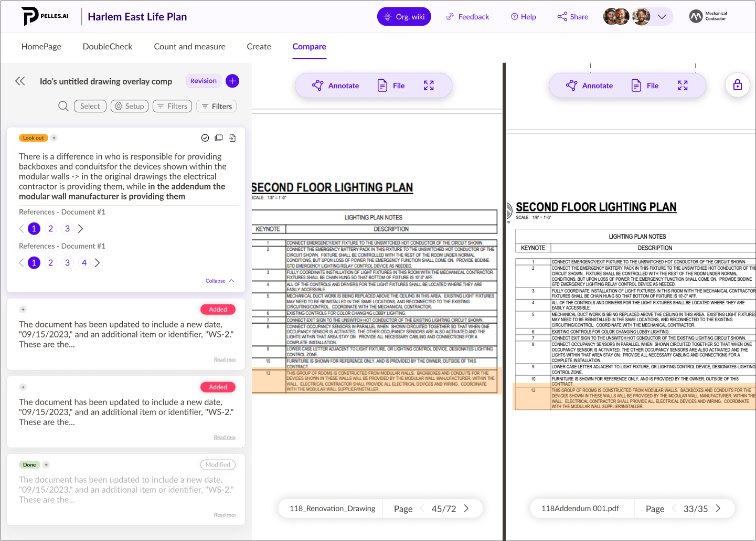Collapse the Look out card
The image size is (756, 541).
coord(220,281)
